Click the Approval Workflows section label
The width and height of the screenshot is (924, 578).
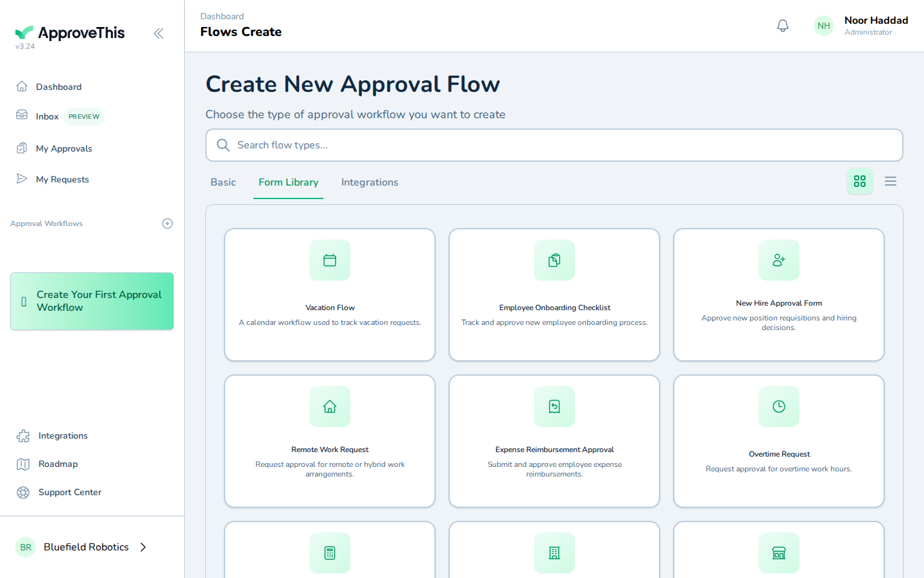pyautogui.click(x=46, y=223)
